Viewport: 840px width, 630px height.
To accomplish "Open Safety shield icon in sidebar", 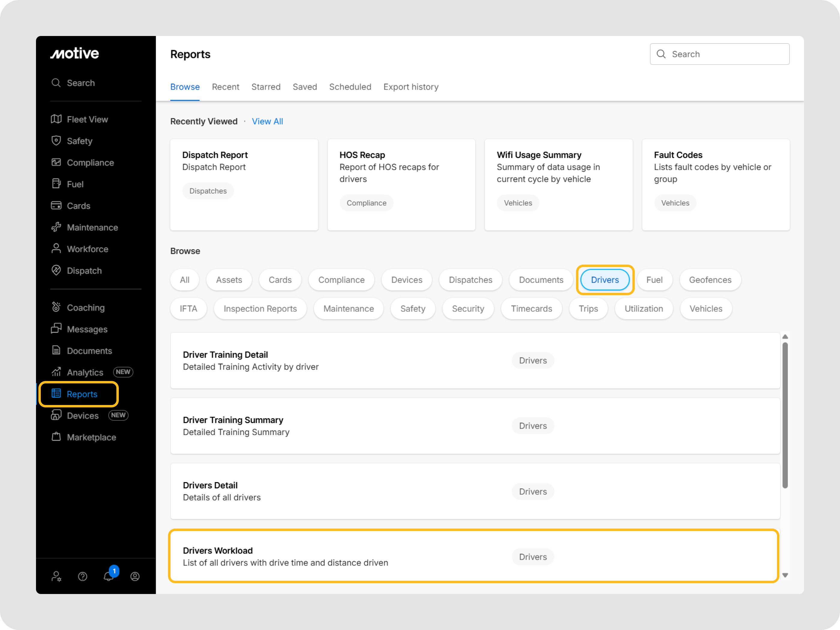I will (56, 141).
